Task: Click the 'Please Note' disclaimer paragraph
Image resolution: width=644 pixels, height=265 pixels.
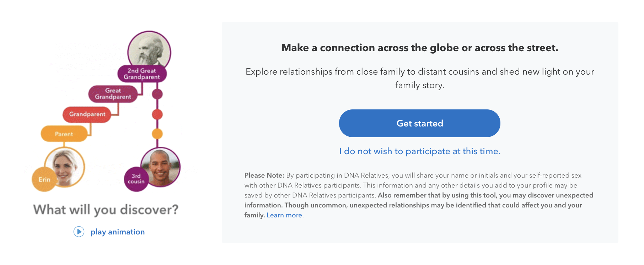Action: pyautogui.click(x=419, y=195)
